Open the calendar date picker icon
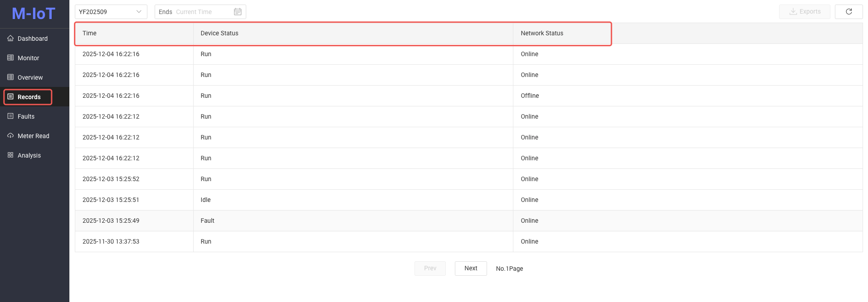Viewport: 868px width, 302px height. pyautogui.click(x=238, y=12)
